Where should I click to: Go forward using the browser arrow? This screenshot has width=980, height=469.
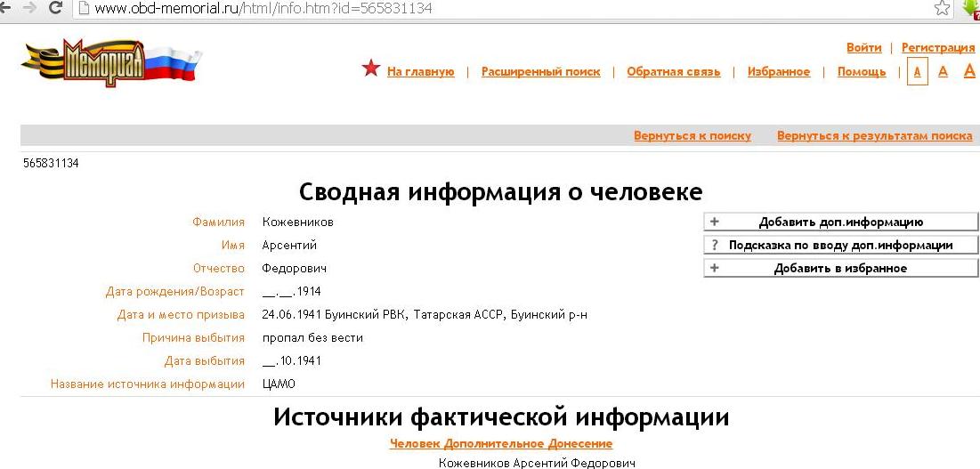(28, 8)
